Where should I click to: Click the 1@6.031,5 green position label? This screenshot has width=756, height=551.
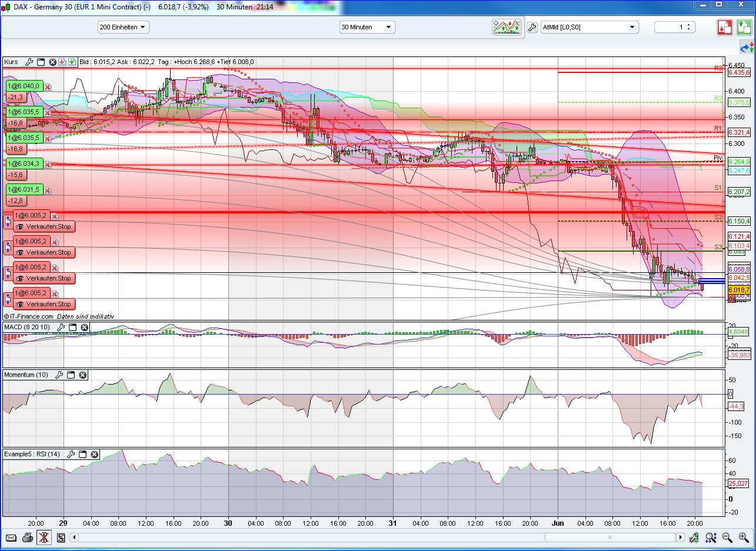point(24,190)
